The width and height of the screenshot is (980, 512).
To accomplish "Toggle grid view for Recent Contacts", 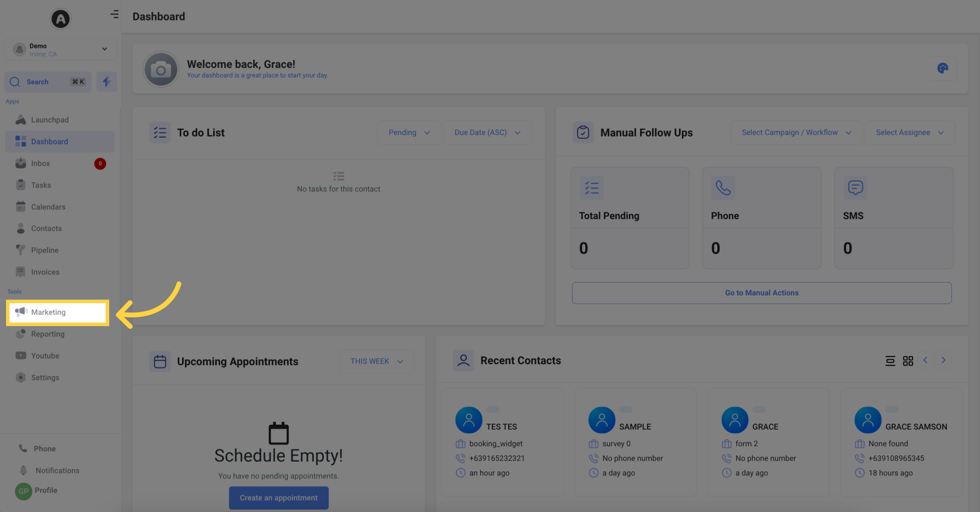I will click(908, 360).
